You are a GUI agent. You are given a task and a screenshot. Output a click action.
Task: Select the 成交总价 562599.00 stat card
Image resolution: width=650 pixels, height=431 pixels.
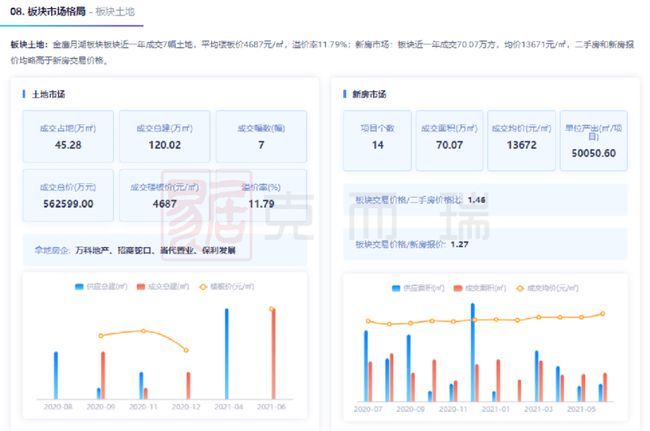[66, 194]
